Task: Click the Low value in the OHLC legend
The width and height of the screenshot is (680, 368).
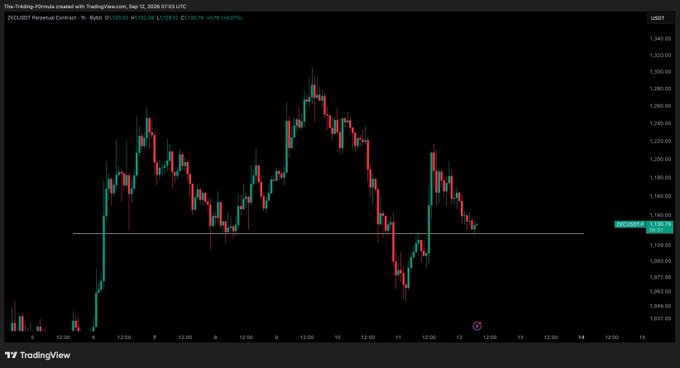Action: click(x=168, y=18)
